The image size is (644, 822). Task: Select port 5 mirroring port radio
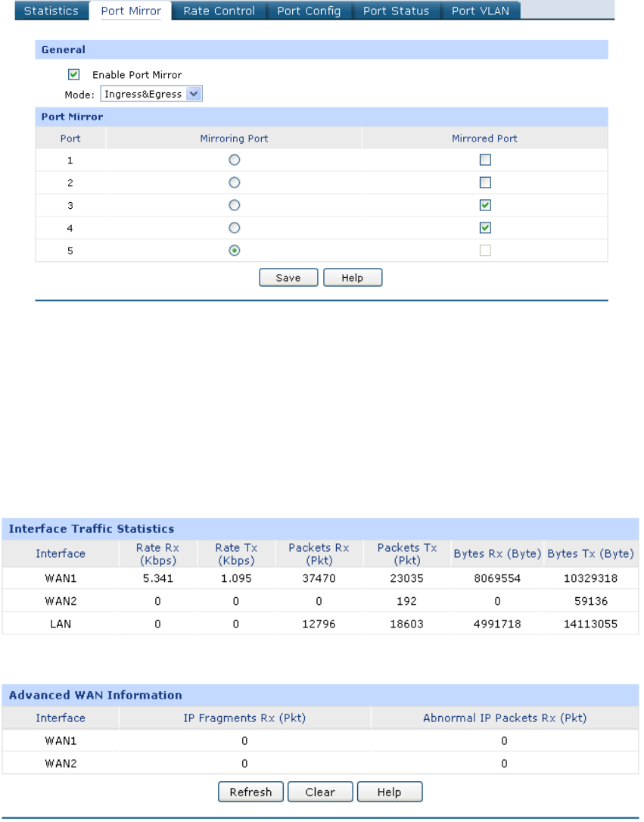pos(235,251)
